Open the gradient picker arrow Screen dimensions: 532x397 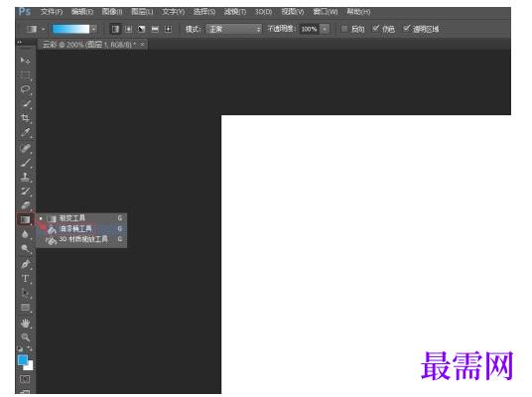tap(93, 29)
